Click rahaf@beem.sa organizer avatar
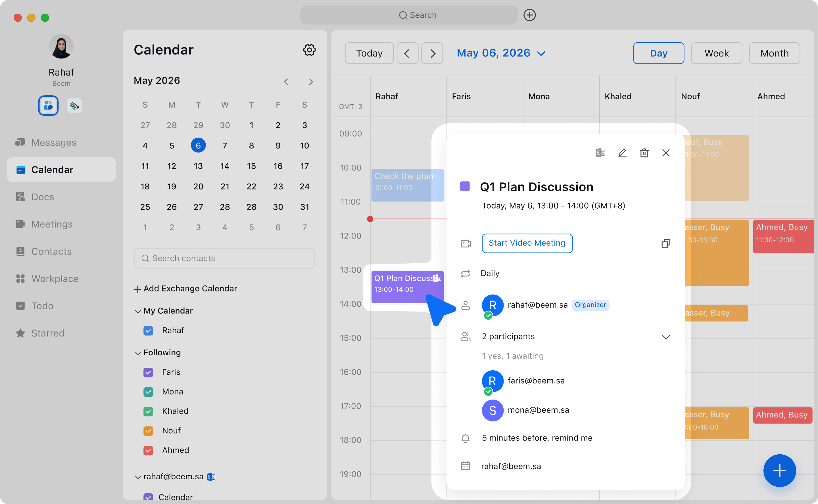The height and width of the screenshot is (504, 818). pos(493,305)
